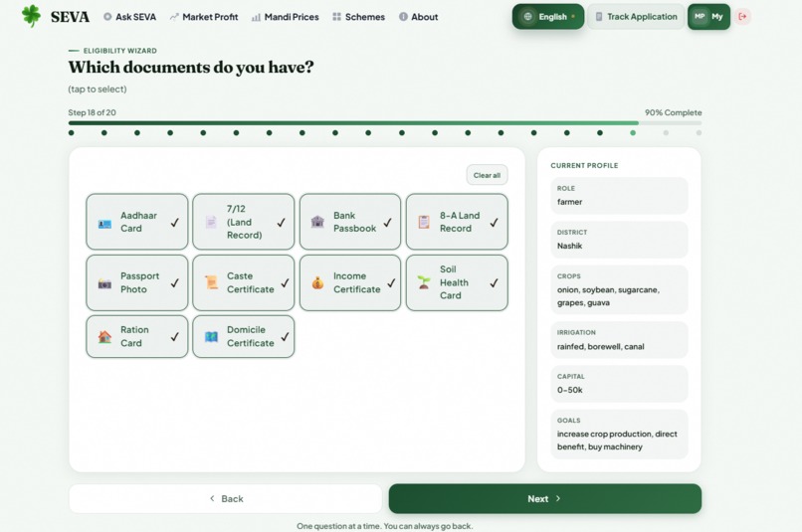This screenshot has width=802, height=532.
Task: Open the English language dropdown
Action: coord(548,17)
